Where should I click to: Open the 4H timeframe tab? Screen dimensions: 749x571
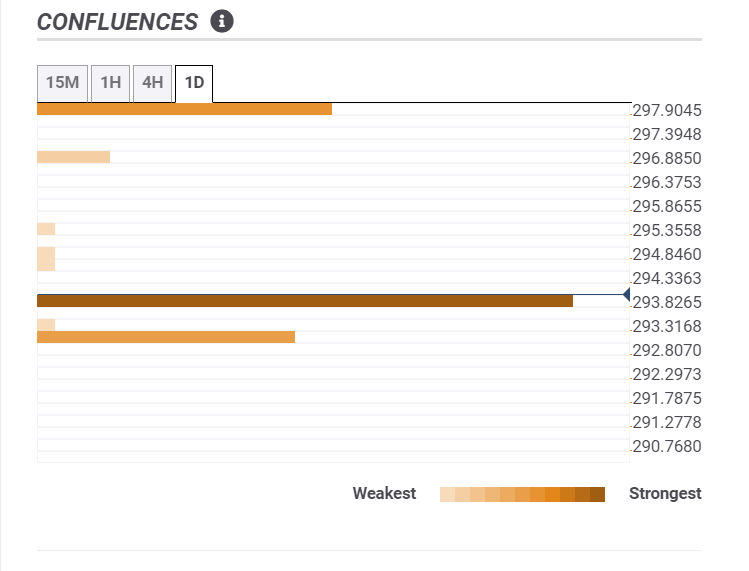click(x=152, y=83)
